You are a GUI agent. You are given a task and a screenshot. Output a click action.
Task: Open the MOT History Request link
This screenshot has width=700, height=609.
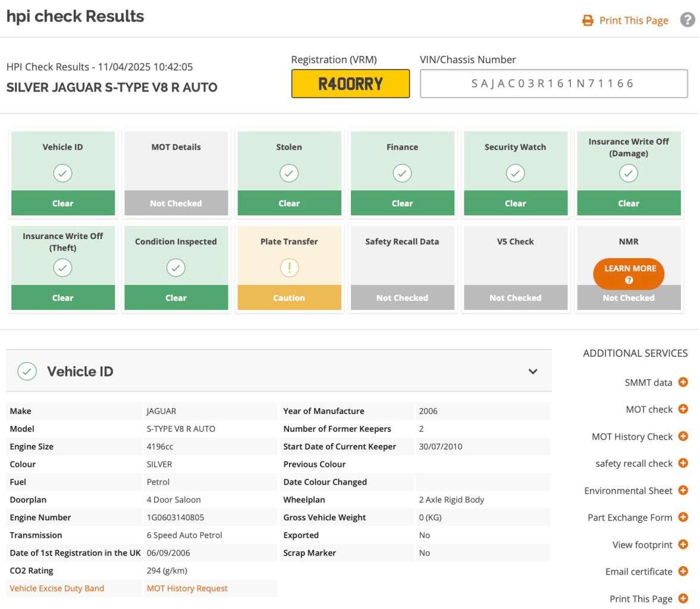187,588
